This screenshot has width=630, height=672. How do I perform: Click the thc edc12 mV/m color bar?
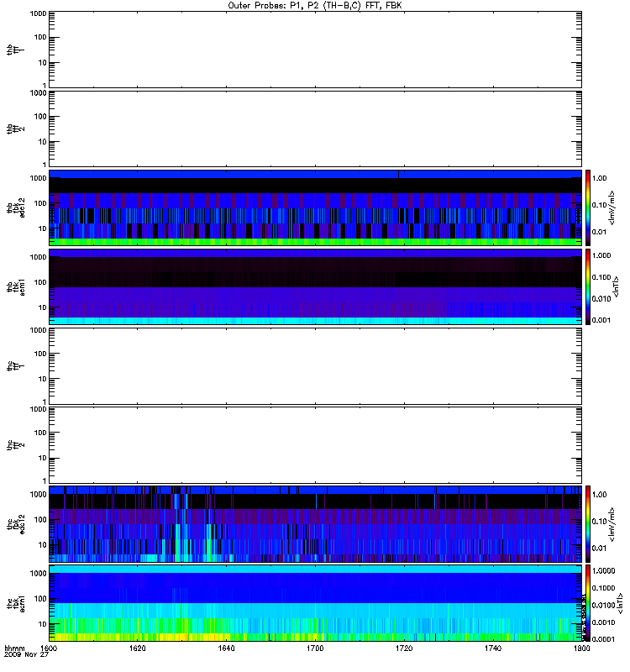588,523
